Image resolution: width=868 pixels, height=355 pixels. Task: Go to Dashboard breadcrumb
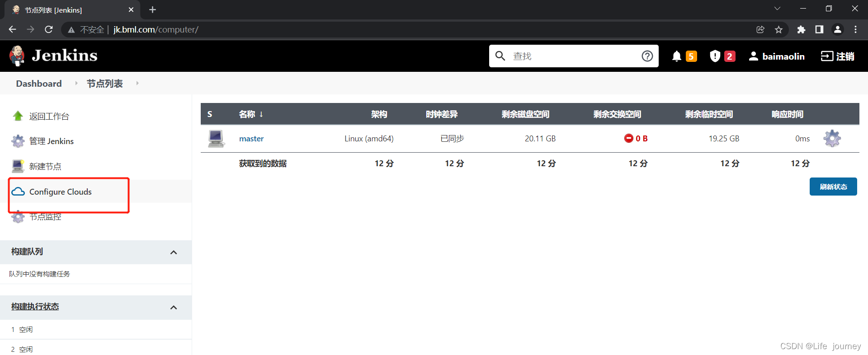click(39, 84)
